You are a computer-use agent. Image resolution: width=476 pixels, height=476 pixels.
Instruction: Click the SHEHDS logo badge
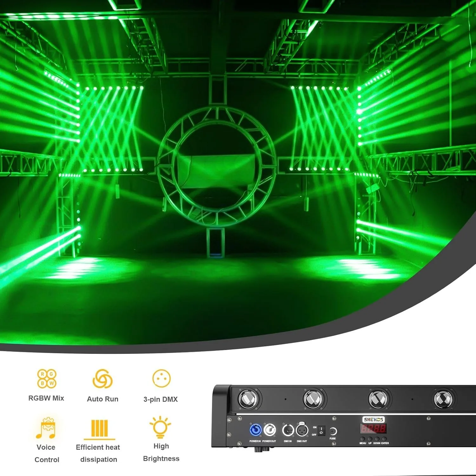tap(374, 420)
